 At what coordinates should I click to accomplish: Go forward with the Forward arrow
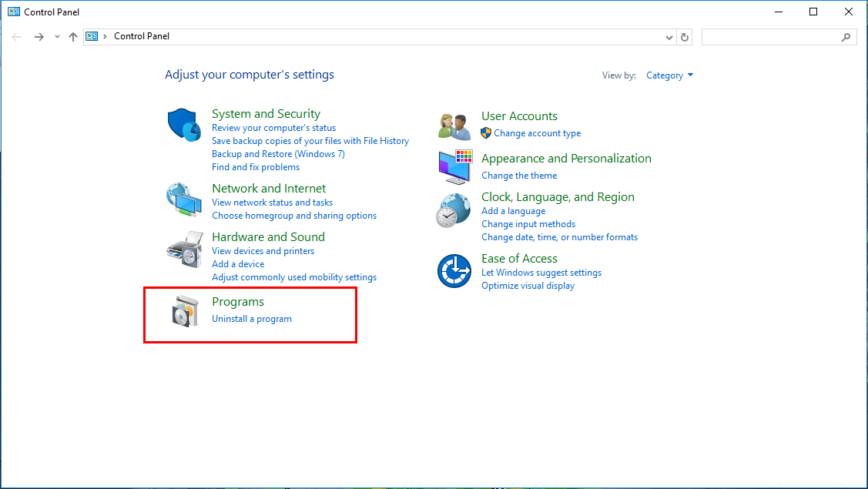[39, 37]
